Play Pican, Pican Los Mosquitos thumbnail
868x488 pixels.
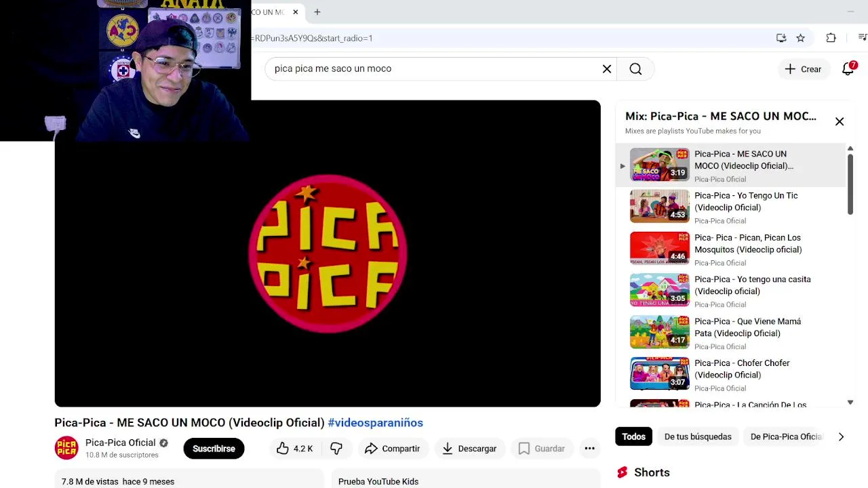click(x=660, y=248)
